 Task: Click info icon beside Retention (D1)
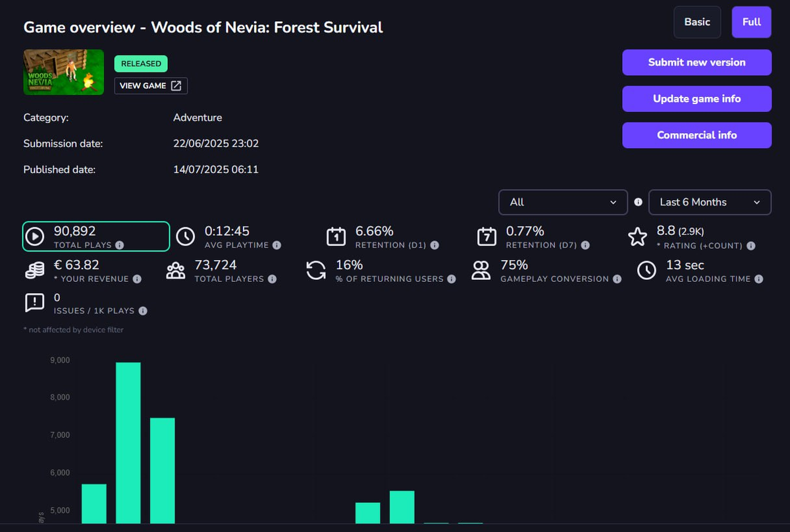tap(434, 245)
